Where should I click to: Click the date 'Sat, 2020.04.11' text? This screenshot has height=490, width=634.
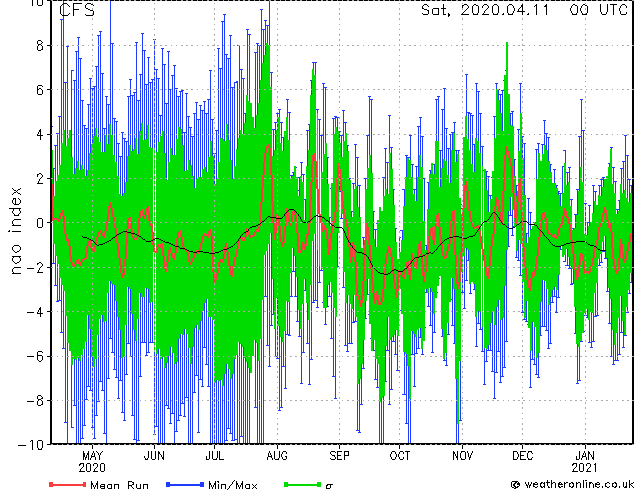point(485,10)
